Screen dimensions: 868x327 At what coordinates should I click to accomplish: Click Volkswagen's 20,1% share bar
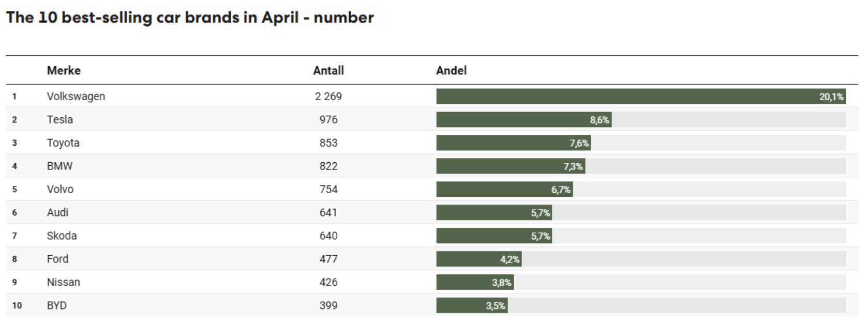click(640, 97)
